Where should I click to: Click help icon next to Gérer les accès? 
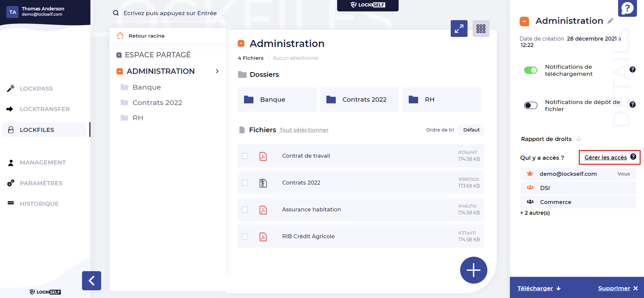point(633,157)
